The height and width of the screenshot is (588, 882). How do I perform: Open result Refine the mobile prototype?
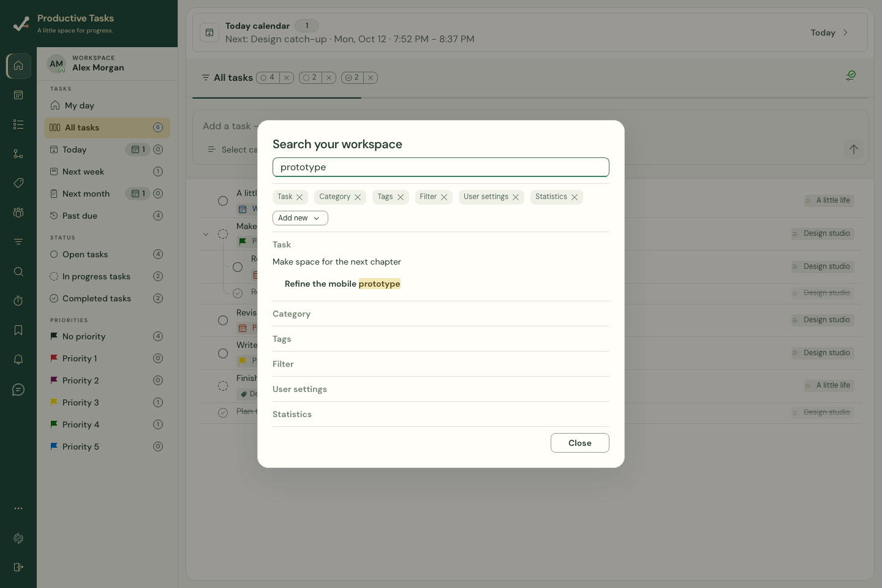(x=342, y=284)
